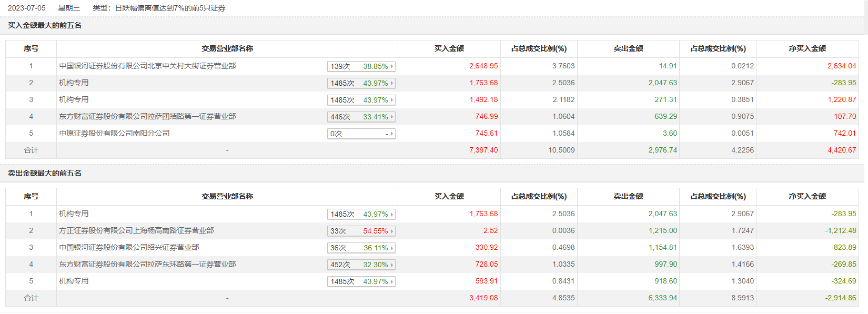868x314 pixels.
Task: Expand the 0次 dropdown for 中原证券
Action: coord(361,134)
